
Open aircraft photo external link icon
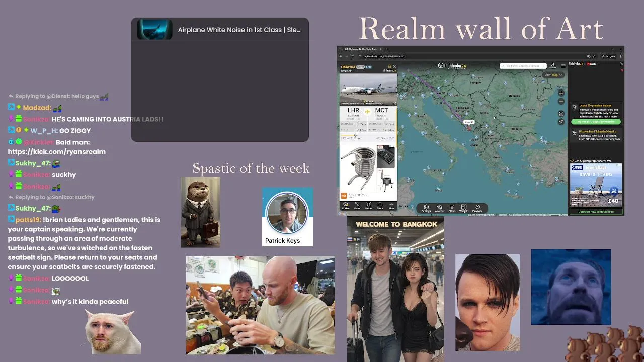click(x=394, y=103)
